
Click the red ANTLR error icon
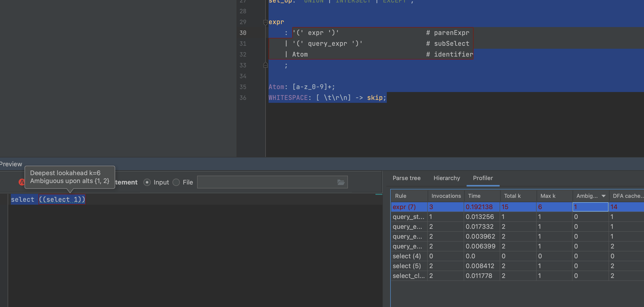point(22,182)
